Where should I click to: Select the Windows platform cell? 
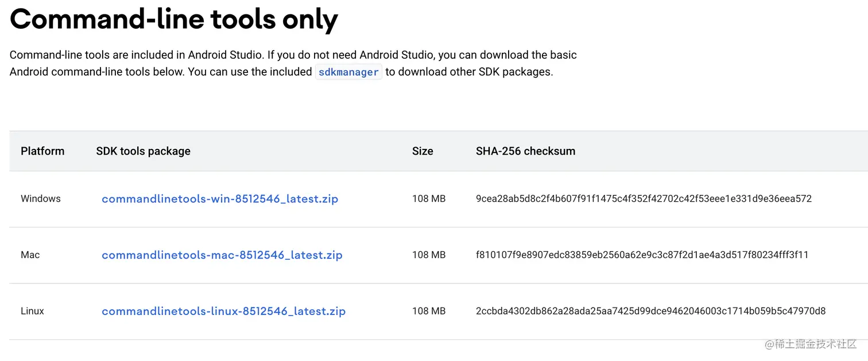(x=41, y=199)
